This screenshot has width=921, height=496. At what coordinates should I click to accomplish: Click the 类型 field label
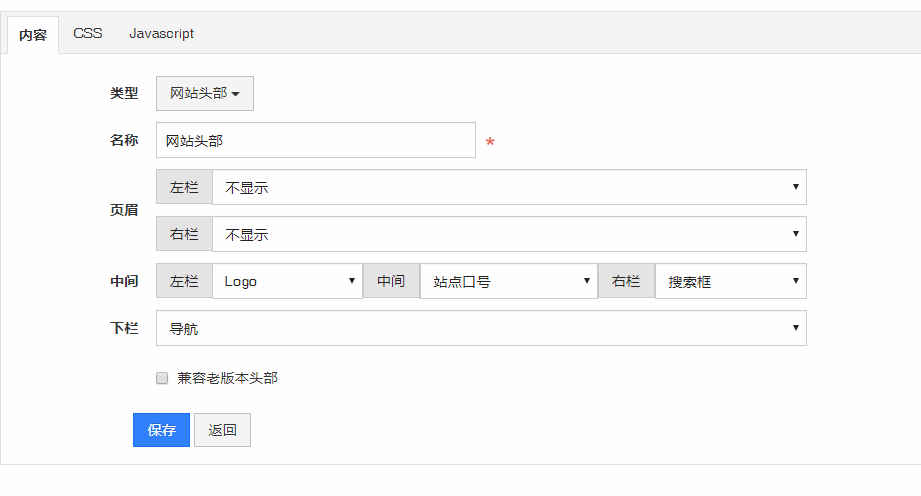pos(124,93)
